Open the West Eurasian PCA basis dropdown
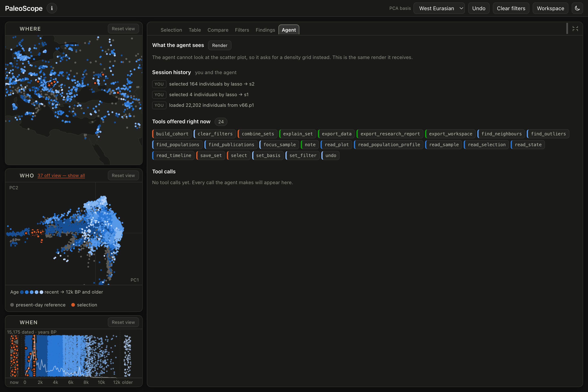The image size is (588, 392). pos(439,8)
